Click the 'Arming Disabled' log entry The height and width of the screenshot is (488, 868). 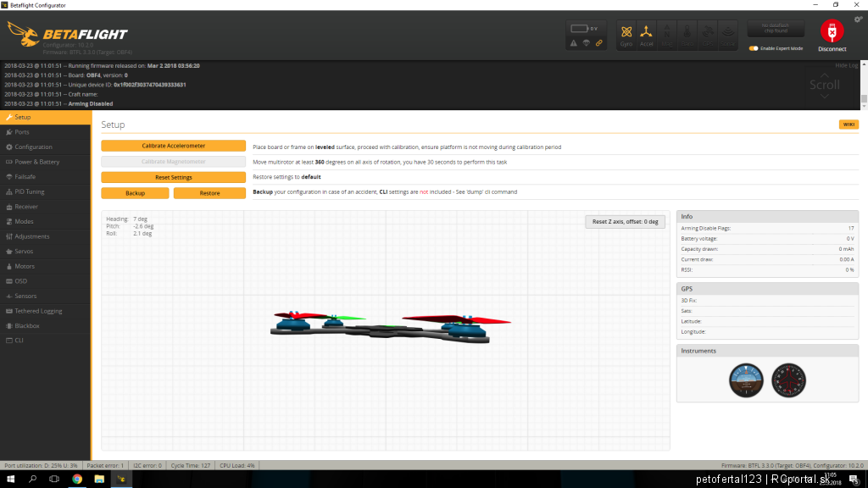90,104
